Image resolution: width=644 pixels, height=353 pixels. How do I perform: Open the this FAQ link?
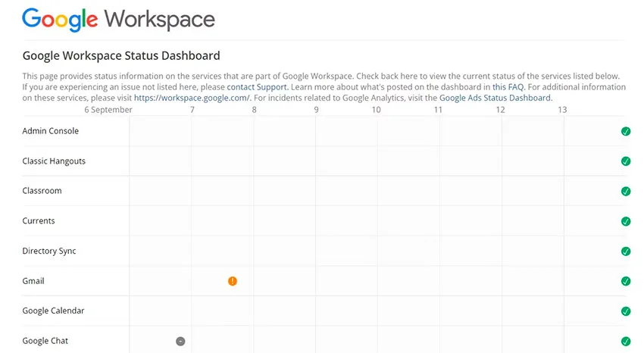[508, 87]
